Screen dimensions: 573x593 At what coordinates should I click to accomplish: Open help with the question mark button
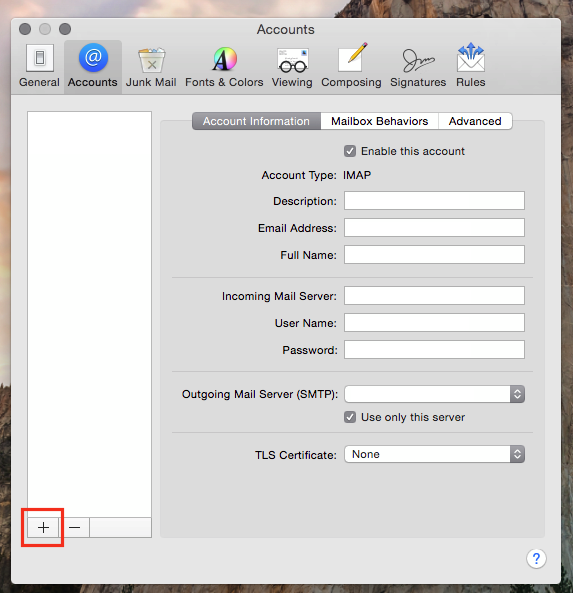(x=536, y=558)
